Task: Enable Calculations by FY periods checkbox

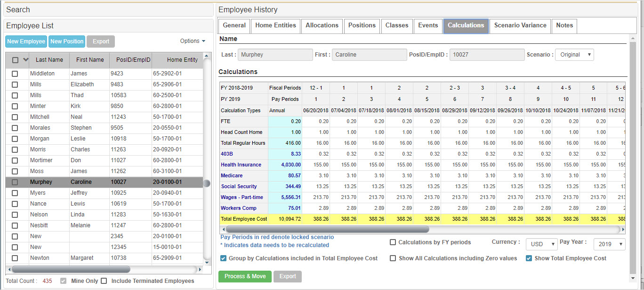Action: [393, 242]
